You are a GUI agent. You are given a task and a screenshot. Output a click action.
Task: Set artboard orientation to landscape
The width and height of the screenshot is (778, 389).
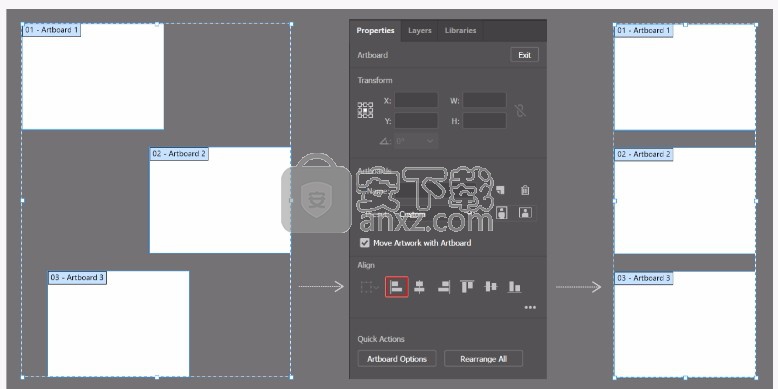pos(525,213)
